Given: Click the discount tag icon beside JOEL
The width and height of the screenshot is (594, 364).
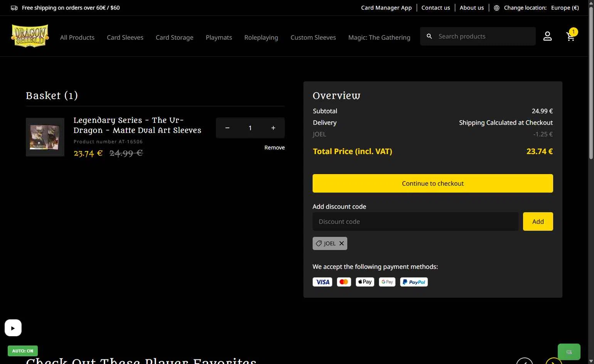Looking at the screenshot, I should tap(319, 243).
